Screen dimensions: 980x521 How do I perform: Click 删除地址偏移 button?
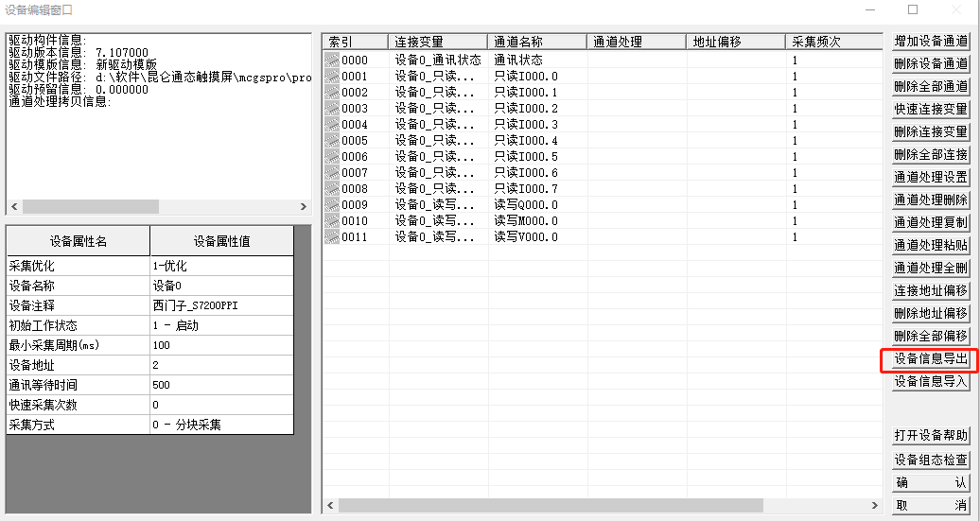point(931,313)
